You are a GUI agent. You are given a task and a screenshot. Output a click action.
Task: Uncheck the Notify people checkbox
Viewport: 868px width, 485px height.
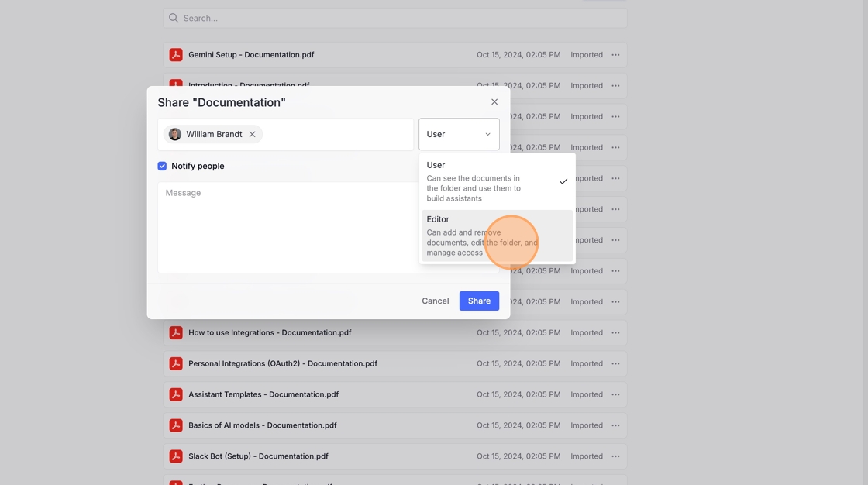[162, 166]
